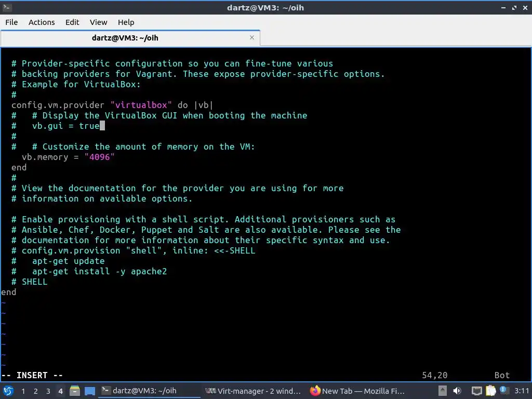The height and width of the screenshot is (399, 532).
Task: Click the -- INSERT -- mode indicator
Action: [32, 375]
